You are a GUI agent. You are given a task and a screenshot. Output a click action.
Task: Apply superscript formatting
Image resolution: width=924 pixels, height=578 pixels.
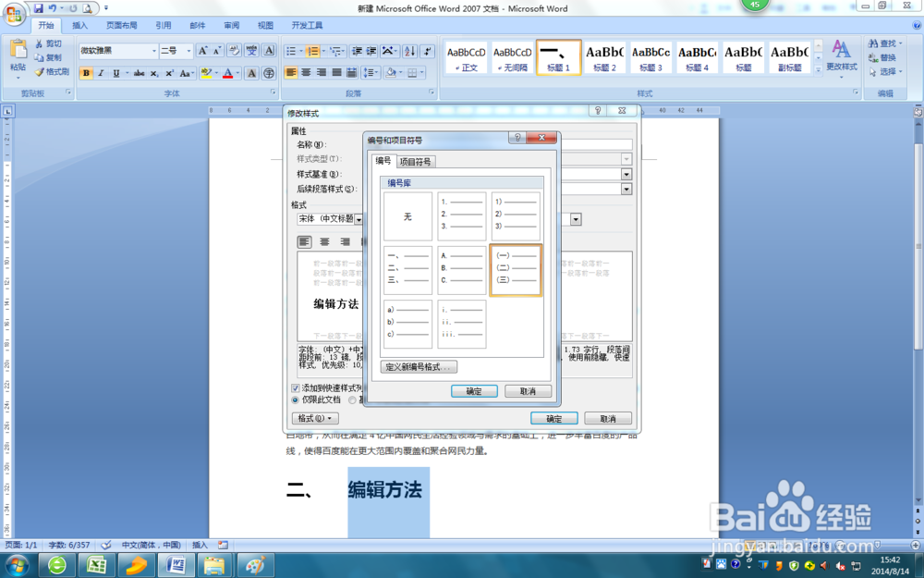tap(169, 73)
